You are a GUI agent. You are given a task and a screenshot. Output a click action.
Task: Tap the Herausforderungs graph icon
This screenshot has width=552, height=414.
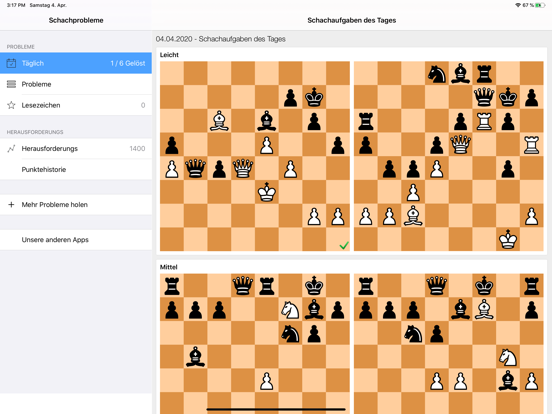click(11, 149)
